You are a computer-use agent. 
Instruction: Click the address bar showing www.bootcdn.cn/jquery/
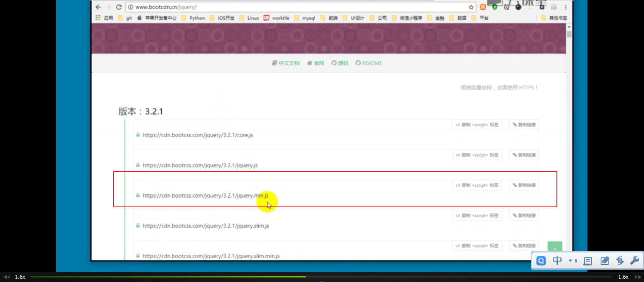pyautogui.click(x=301, y=7)
